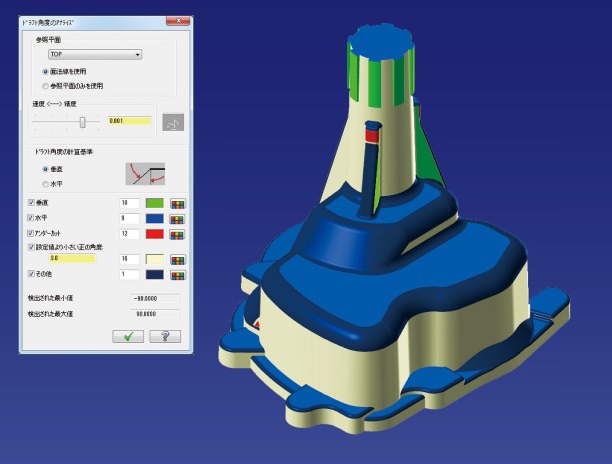The image size is (612, 464).
Task: Click the speed-precision slider handle
Action: point(82,121)
